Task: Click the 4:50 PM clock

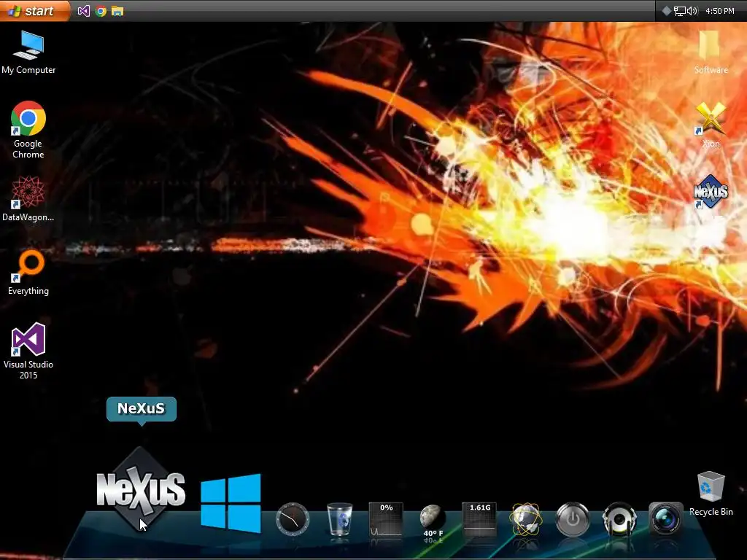Action: click(720, 11)
